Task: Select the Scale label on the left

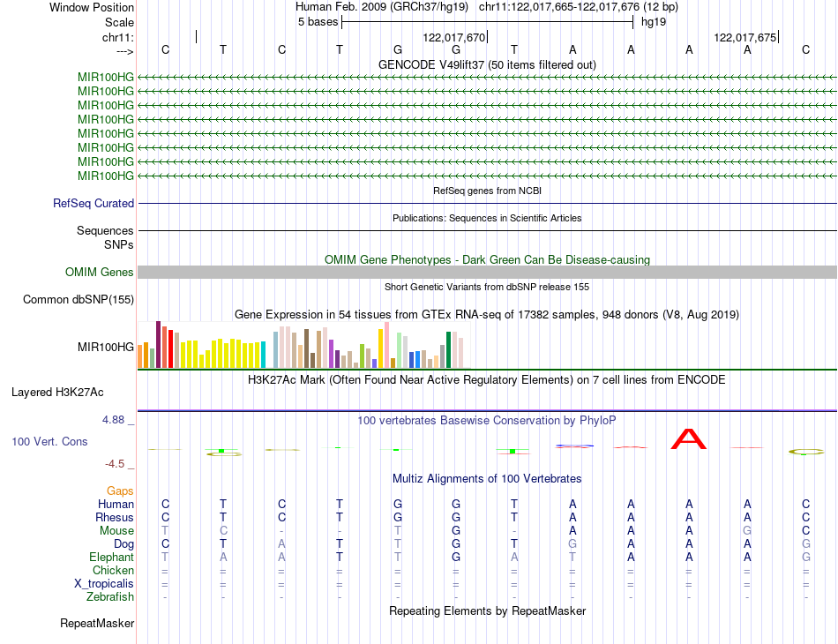Action: coord(119,22)
